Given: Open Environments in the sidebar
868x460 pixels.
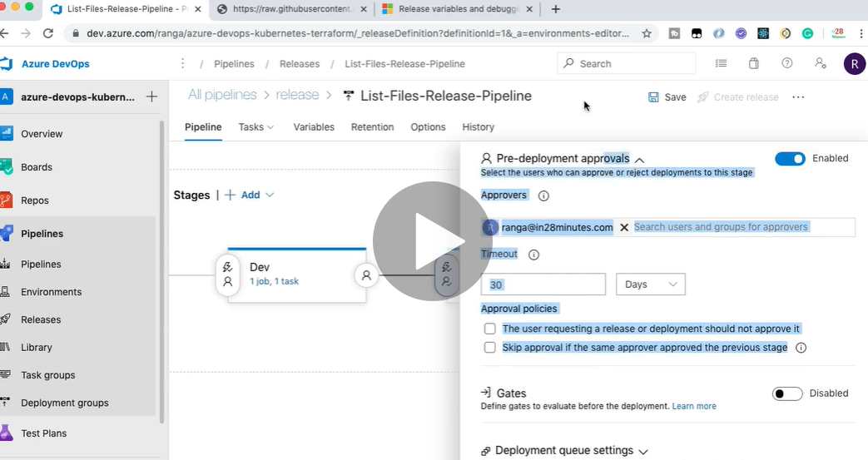Looking at the screenshot, I should [x=51, y=292].
